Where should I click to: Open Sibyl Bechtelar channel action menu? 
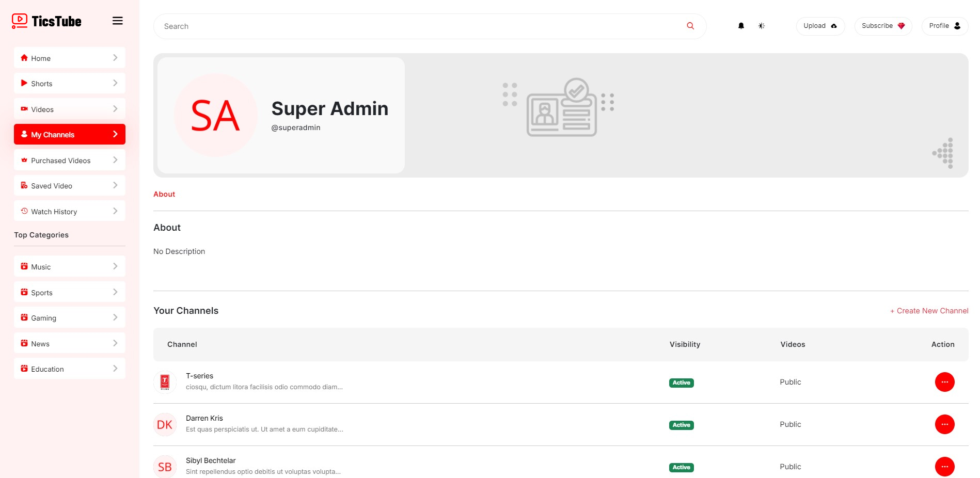pyautogui.click(x=944, y=467)
